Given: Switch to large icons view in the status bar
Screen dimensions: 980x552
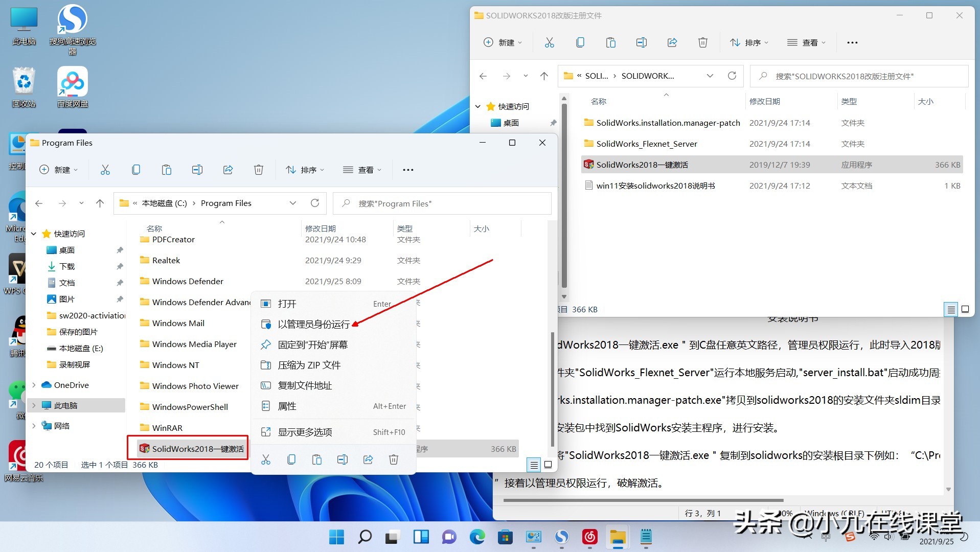Looking at the screenshot, I should 548,465.
